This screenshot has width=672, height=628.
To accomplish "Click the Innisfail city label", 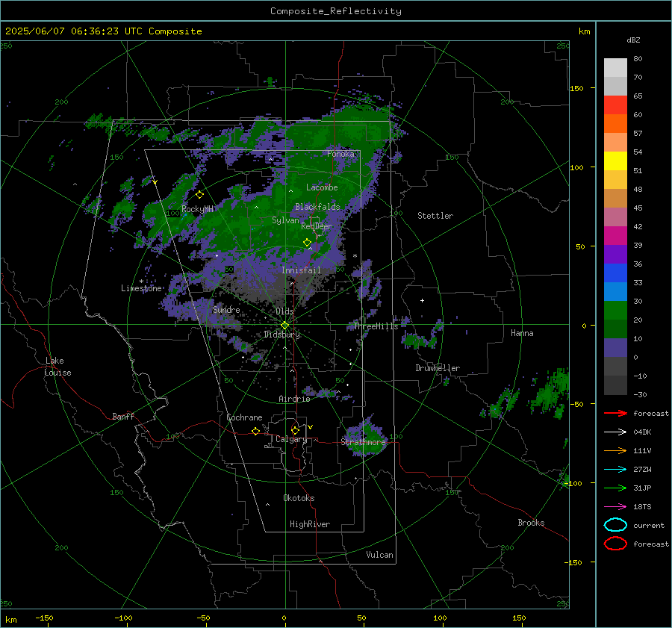I will coord(301,270).
